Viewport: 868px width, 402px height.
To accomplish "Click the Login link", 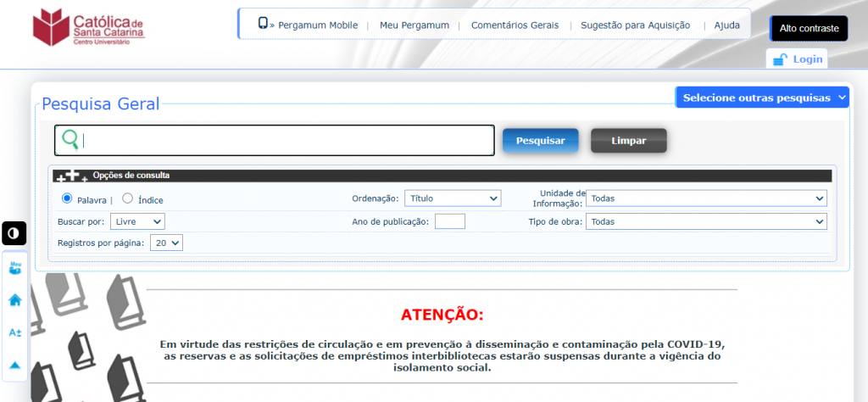I will point(798,59).
